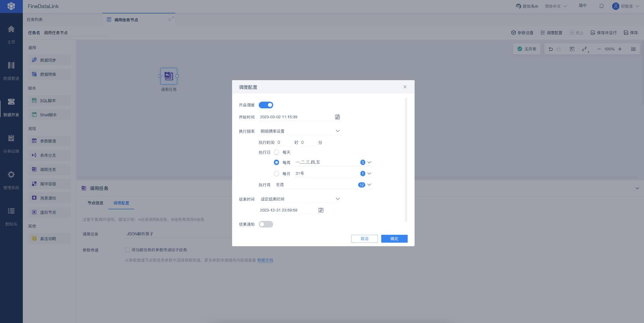Viewport: 644px width, 323px height.
Task: Click the 确定 button
Action: click(394, 239)
